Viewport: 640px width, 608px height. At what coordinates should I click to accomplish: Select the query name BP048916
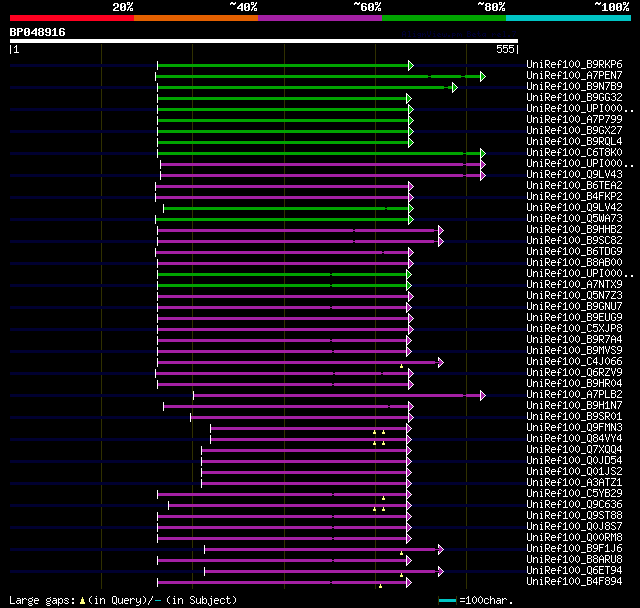[38, 32]
